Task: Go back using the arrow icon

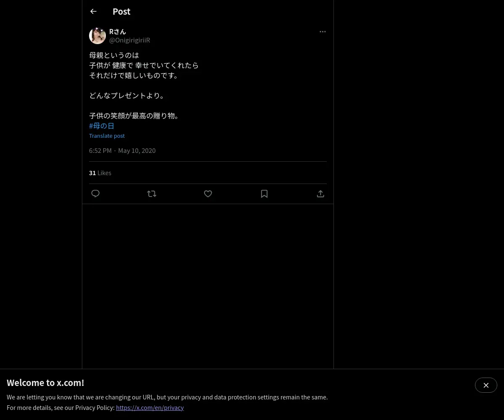Action: click(93, 11)
